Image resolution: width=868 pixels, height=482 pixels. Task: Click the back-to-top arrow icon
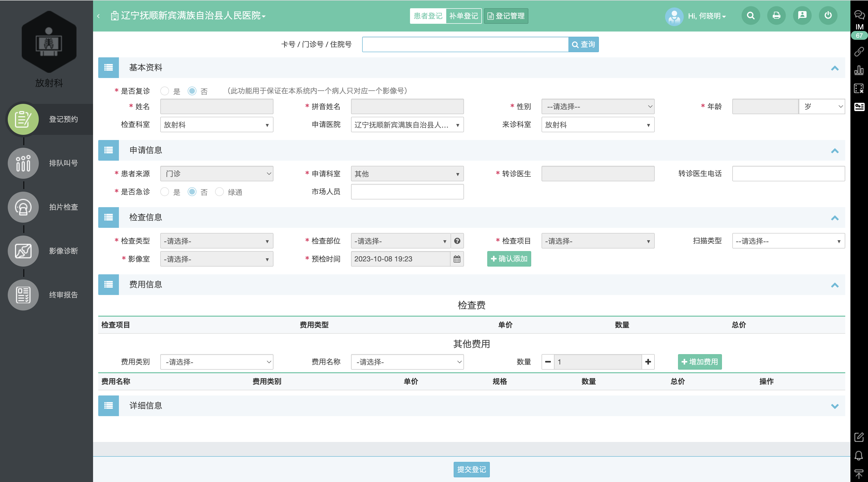pyautogui.click(x=859, y=474)
